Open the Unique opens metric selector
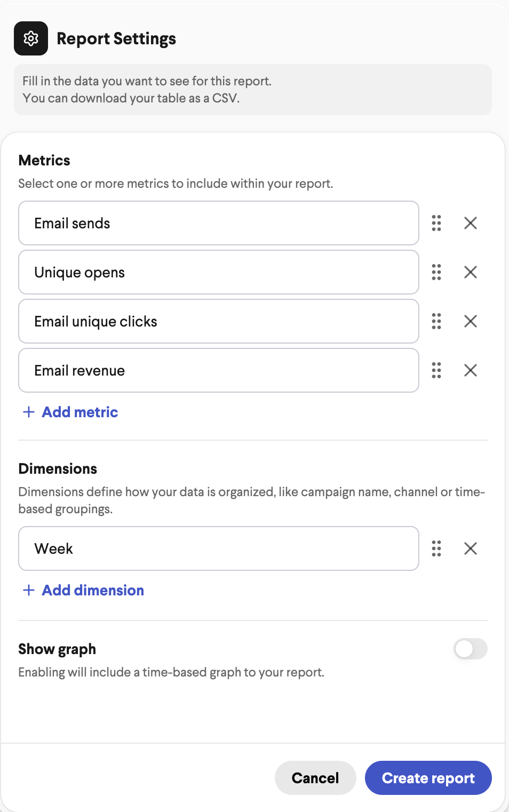The height and width of the screenshot is (812, 509). pyautogui.click(x=219, y=272)
